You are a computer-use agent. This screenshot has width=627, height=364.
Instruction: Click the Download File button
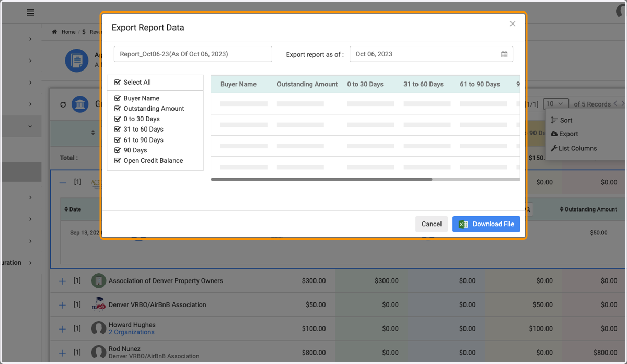486,224
